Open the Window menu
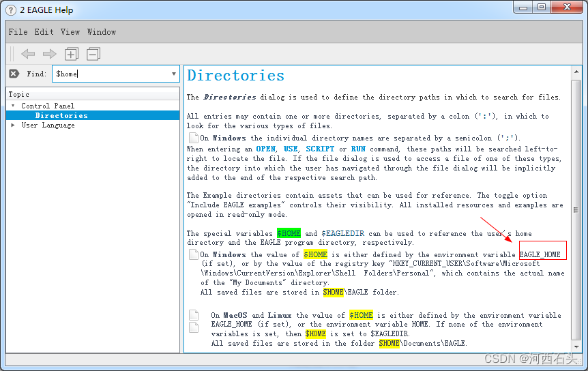The width and height of the screenshot is (588, 371). [102, 32]
